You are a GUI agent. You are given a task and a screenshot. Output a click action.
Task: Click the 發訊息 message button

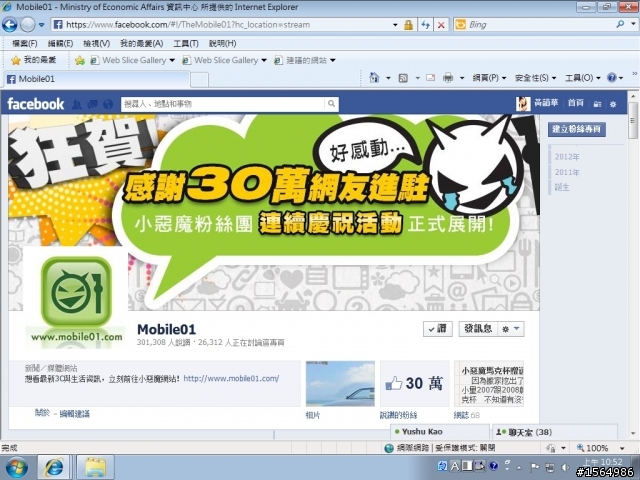pyautogui.click(x=478, y=329)
